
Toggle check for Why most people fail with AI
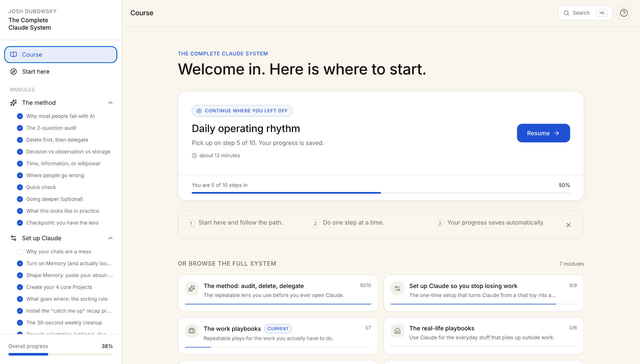(x=20, y=116)
